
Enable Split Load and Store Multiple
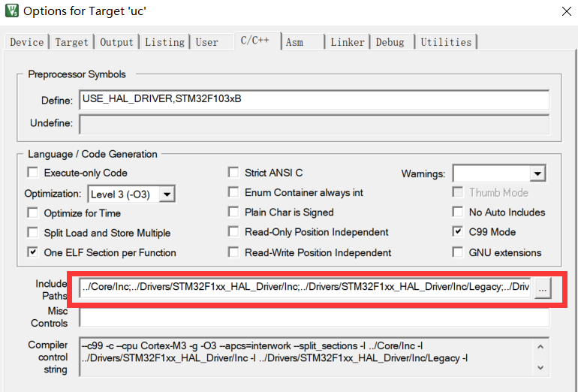point(33,233)
